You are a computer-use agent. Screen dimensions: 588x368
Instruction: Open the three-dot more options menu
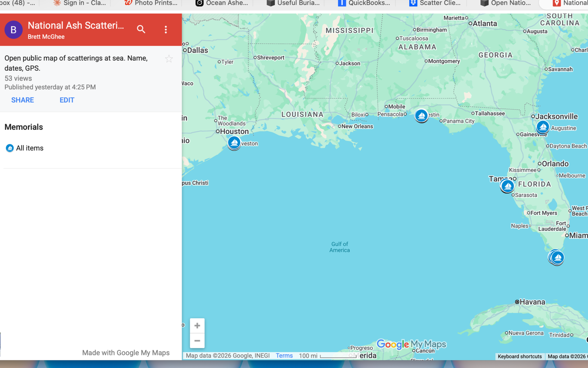[166, 30]
